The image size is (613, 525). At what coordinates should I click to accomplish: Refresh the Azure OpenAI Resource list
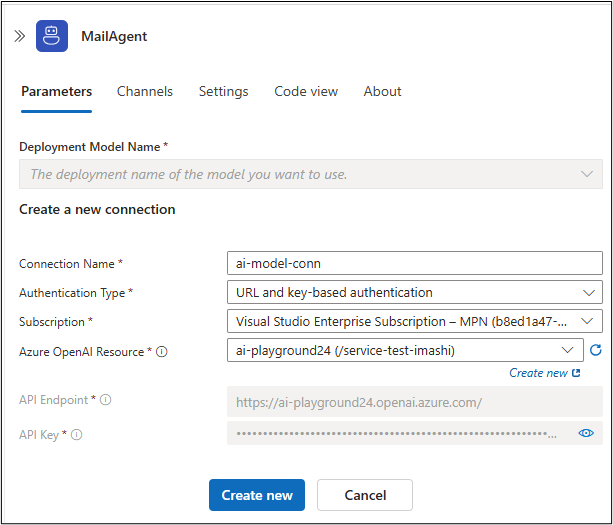[596, 350]
